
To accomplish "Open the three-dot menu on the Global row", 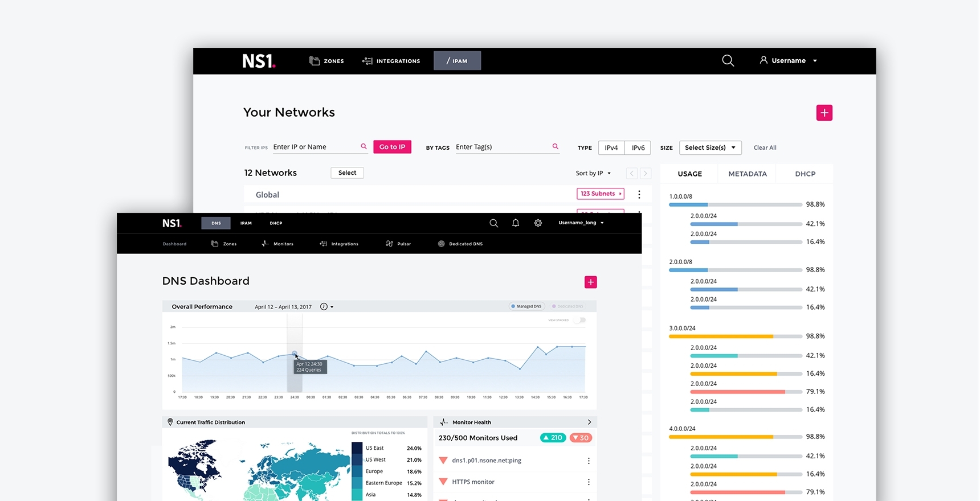I will 639,194.
